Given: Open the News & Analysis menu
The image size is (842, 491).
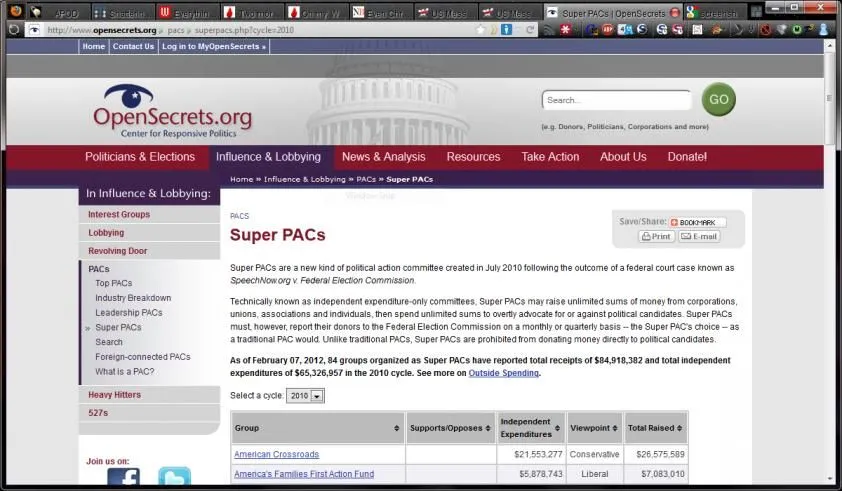Looking at the screenshot, I should [x=383, y=157].
